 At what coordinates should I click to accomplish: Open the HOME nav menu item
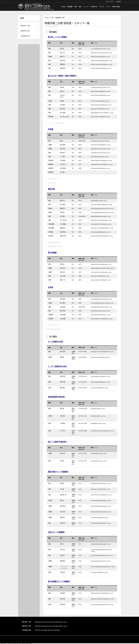[x=63, y=7]
